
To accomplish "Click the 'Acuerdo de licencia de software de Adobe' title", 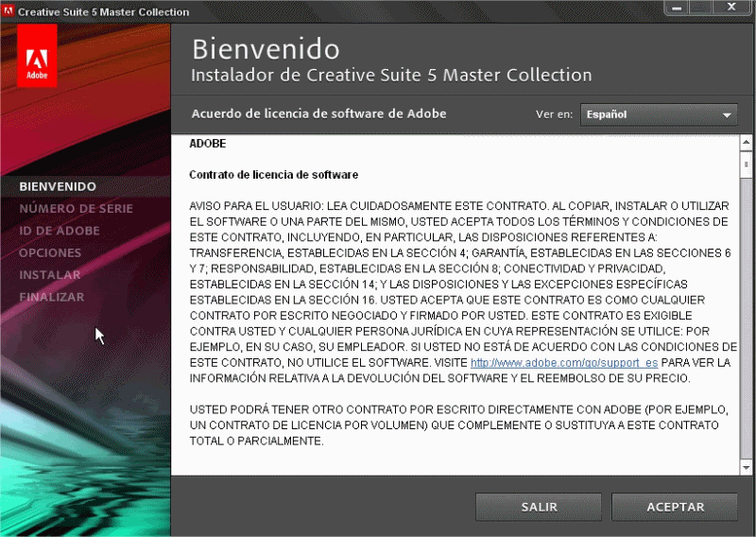I will pyautogui.click(x=318, y=113).
